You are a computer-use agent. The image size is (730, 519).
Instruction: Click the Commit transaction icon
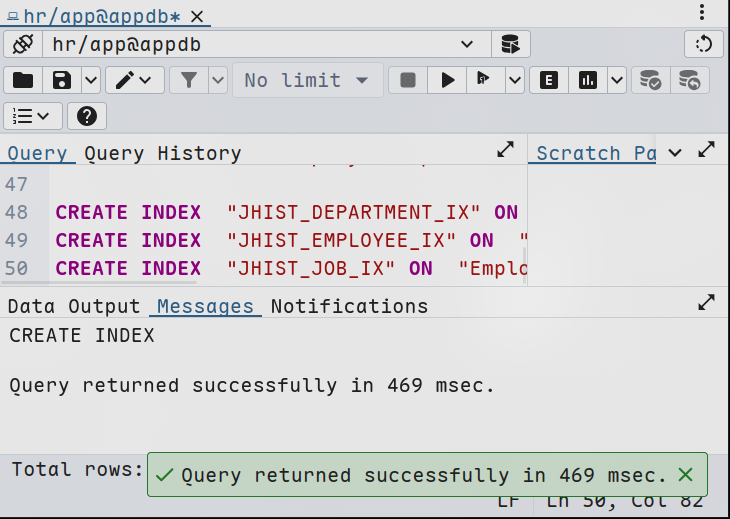(x=650, y=80)
